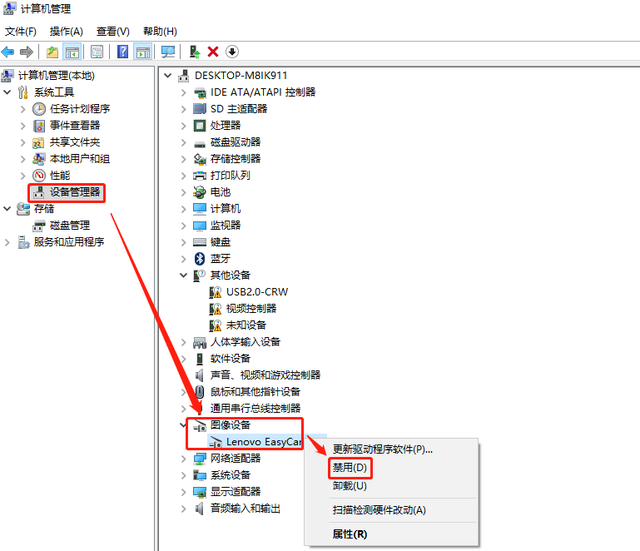Click the disk icon beside 磁盘管理

(39, 225)
